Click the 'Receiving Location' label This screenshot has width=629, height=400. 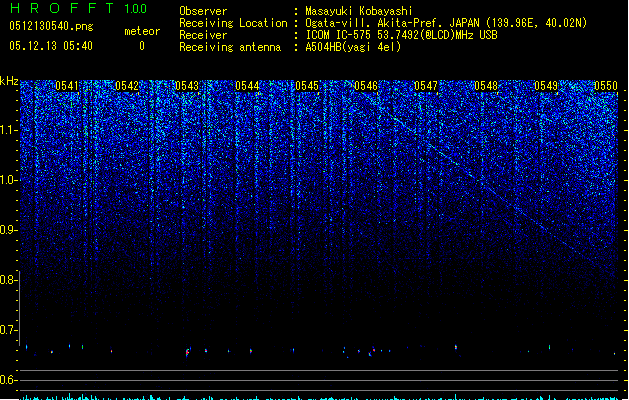(x=233, y=23)
